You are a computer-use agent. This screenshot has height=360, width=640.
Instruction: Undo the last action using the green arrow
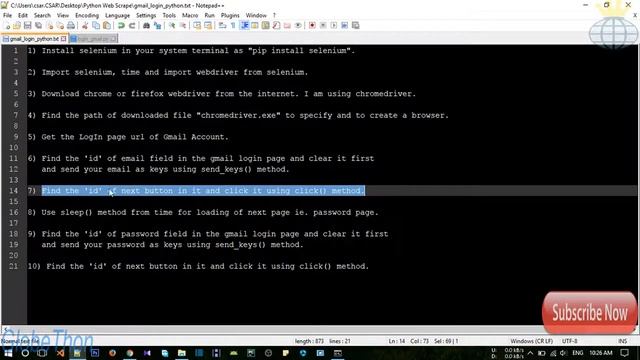(121, 25)
